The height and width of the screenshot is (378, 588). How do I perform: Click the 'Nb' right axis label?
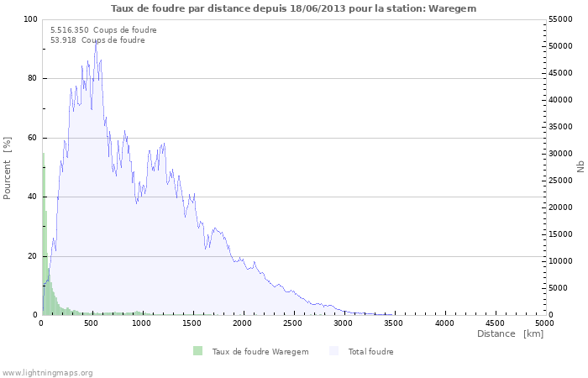pos(580,166)
